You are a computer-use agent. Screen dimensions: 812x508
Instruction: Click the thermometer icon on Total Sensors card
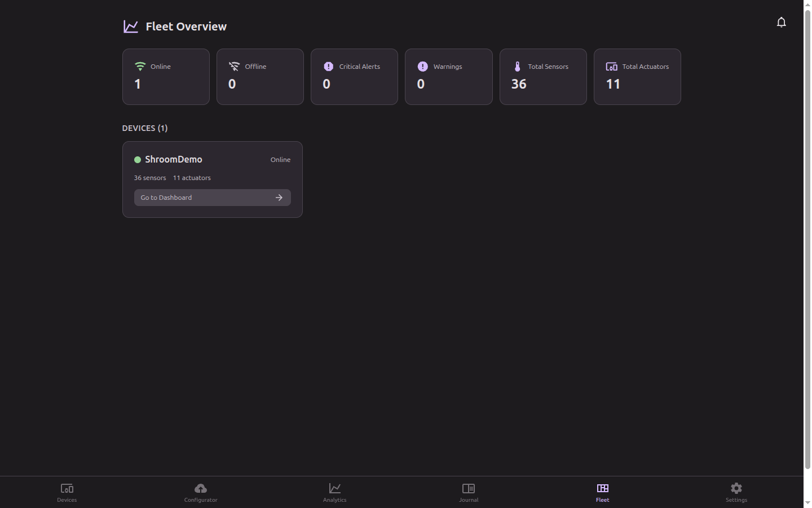(x=517, y=66)
